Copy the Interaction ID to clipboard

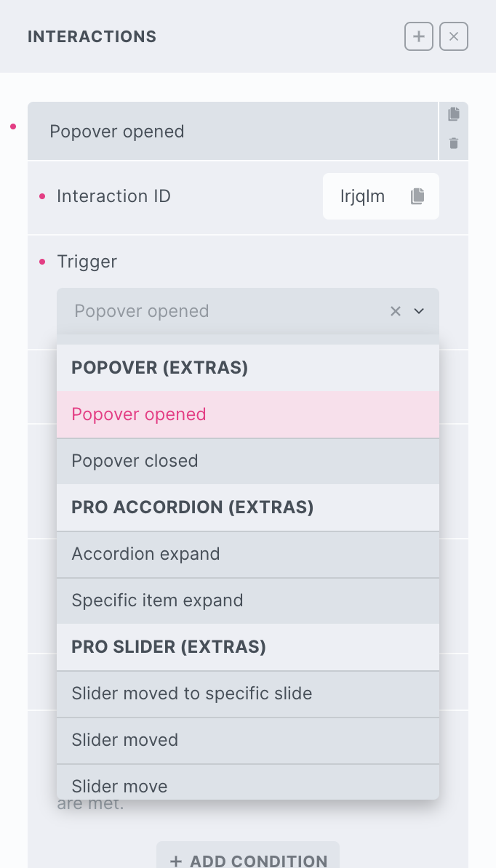click(417, 196)
